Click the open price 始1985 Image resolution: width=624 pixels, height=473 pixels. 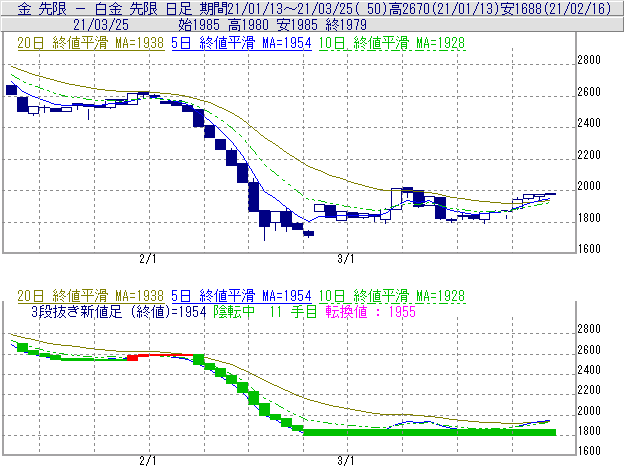(199, 25)
